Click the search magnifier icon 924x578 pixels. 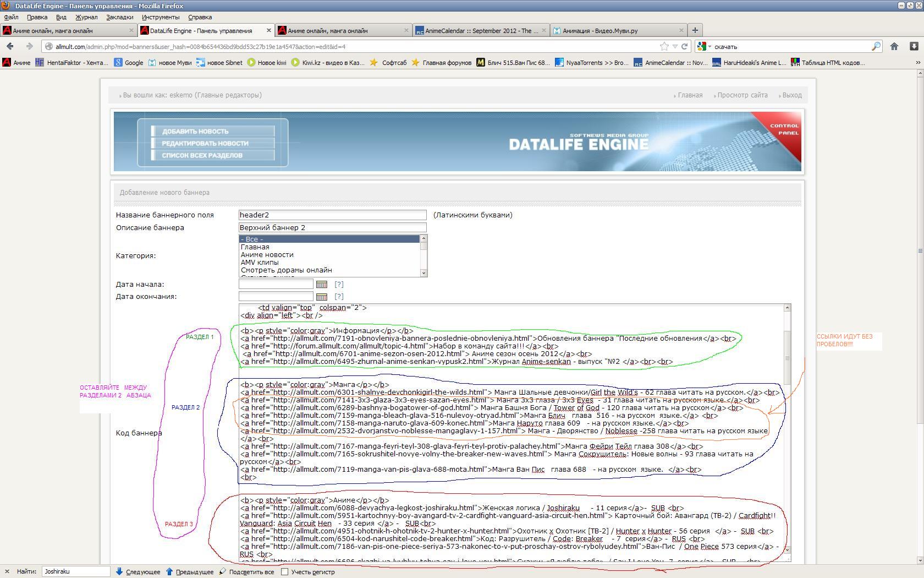[x=876, y=46]
